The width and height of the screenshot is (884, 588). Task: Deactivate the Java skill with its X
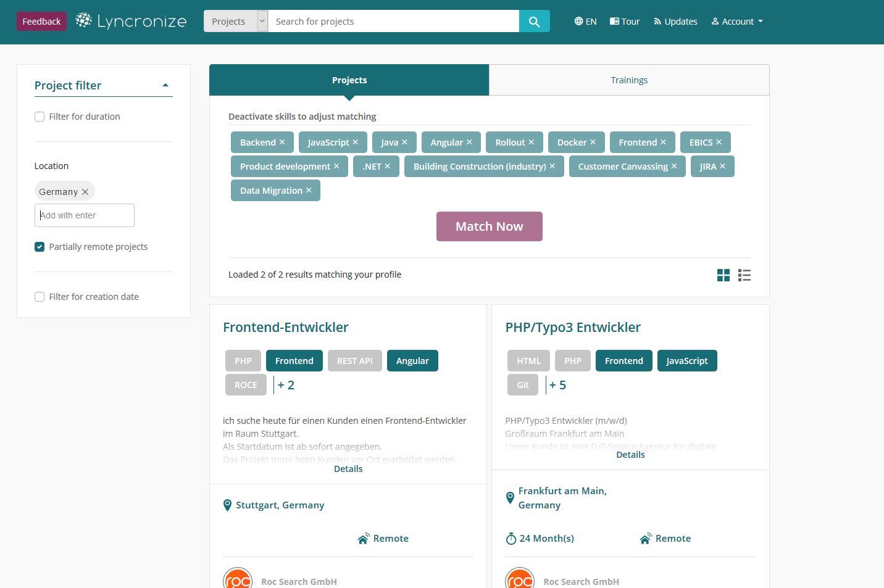pyautogui.click(x=405, y=142)
